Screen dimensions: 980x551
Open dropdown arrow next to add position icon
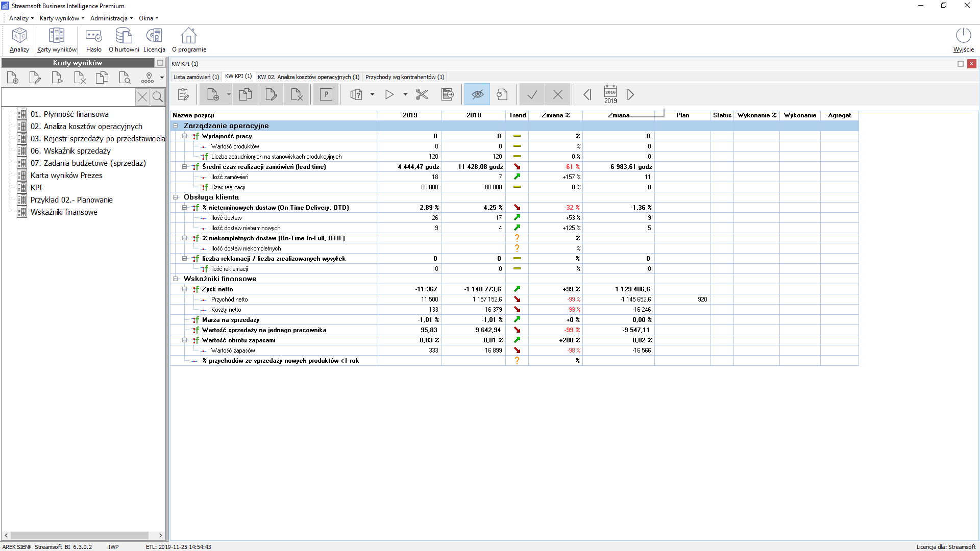click(x=229, y=94)
